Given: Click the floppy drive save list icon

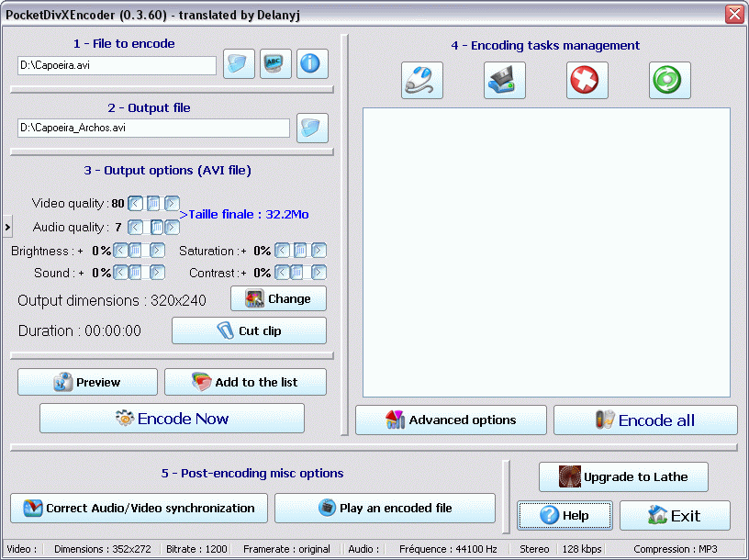Looking at the screenshot, I should 505,80.
